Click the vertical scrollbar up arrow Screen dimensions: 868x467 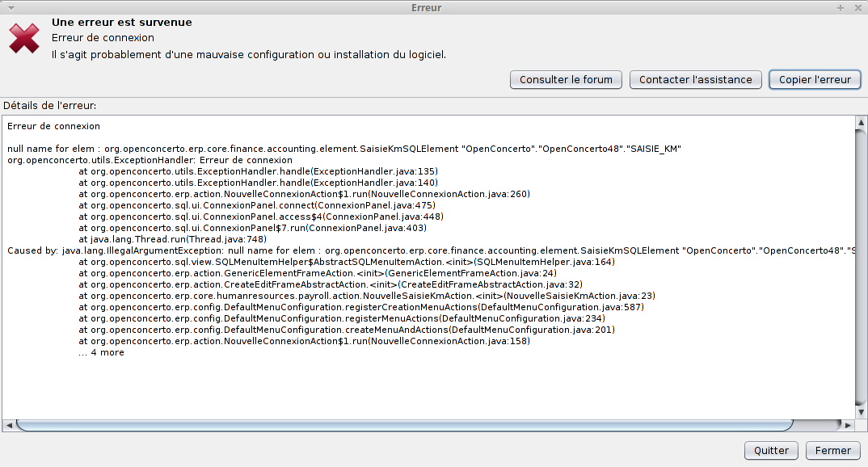(862, 123)
